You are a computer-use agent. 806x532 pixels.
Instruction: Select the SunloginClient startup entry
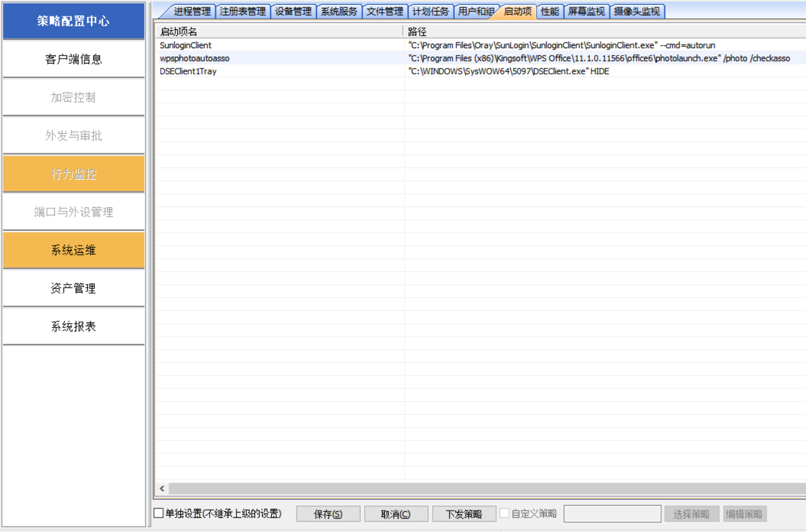click(186, 45)
